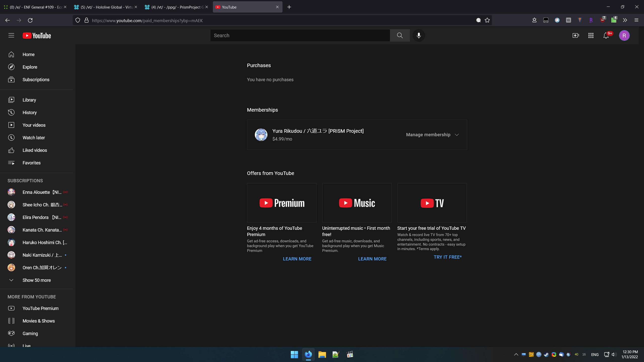The height and width of the screenshot is (362, 644).
Task: Click the Create video camera icon
Action: (576, 35)
